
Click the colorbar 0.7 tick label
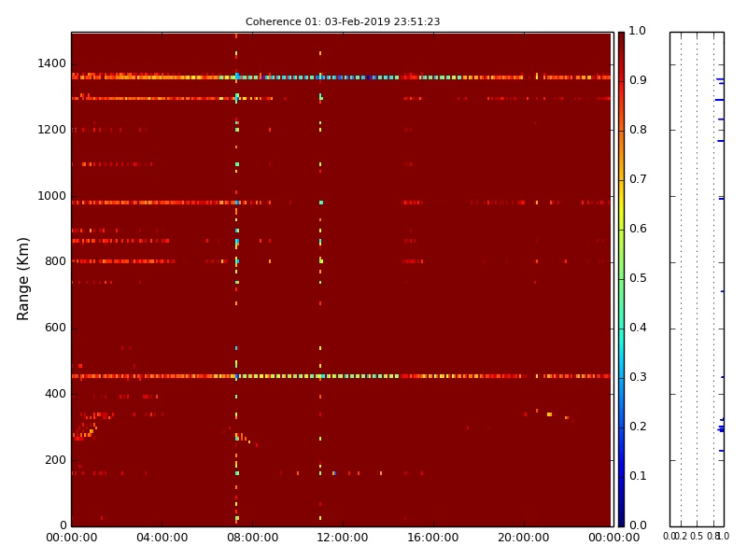pos(638,179)
